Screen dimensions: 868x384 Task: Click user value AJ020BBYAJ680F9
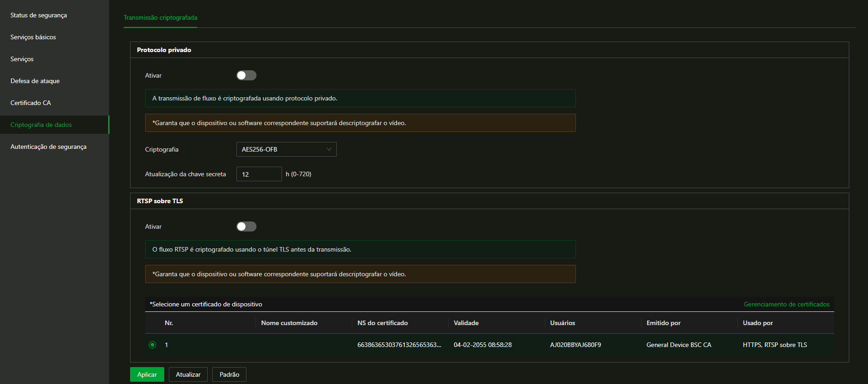click(575, 345)
